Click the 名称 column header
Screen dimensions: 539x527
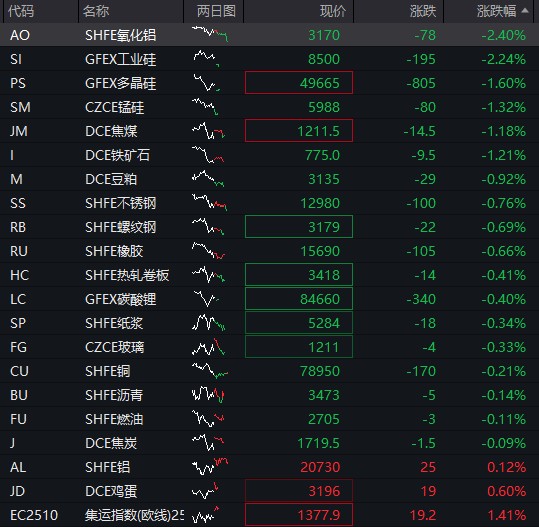pyautogui.click(x=96, y=11)
